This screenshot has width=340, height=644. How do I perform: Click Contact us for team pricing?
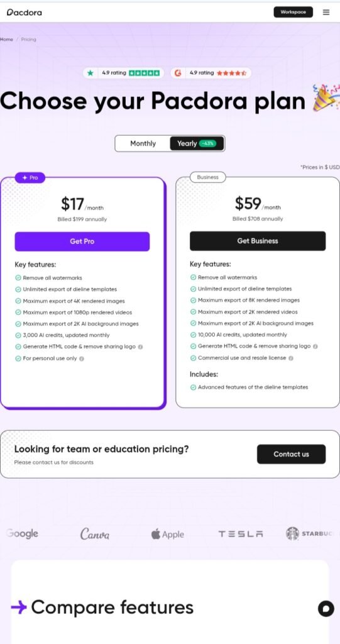point(291,454)
